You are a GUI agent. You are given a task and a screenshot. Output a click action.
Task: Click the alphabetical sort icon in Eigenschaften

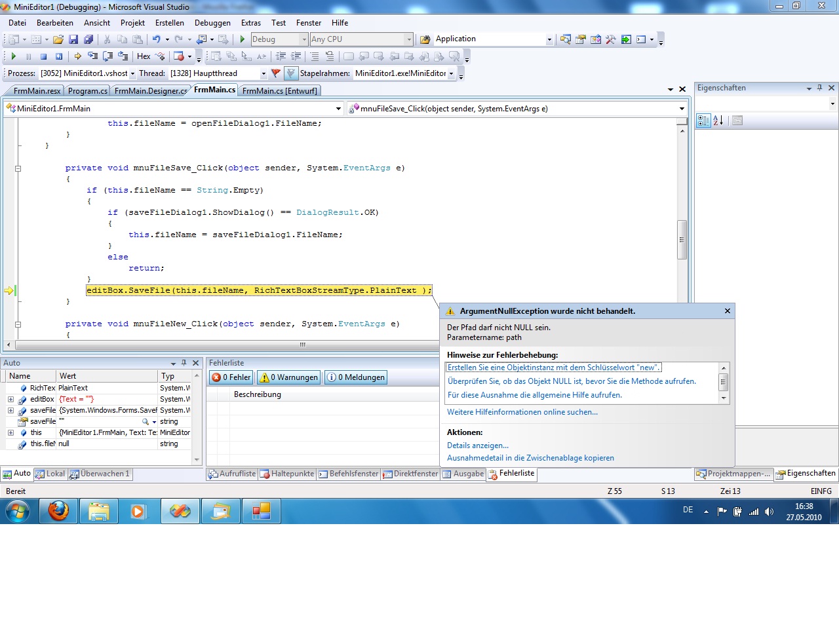point(718,121)
